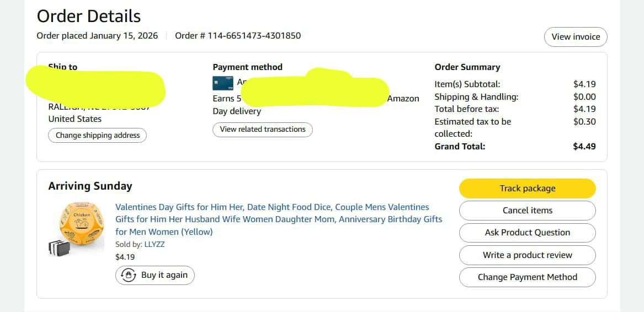644x312 pixels.
Task: Click the $4.19 price below the seller name
Action: point(125,257)
